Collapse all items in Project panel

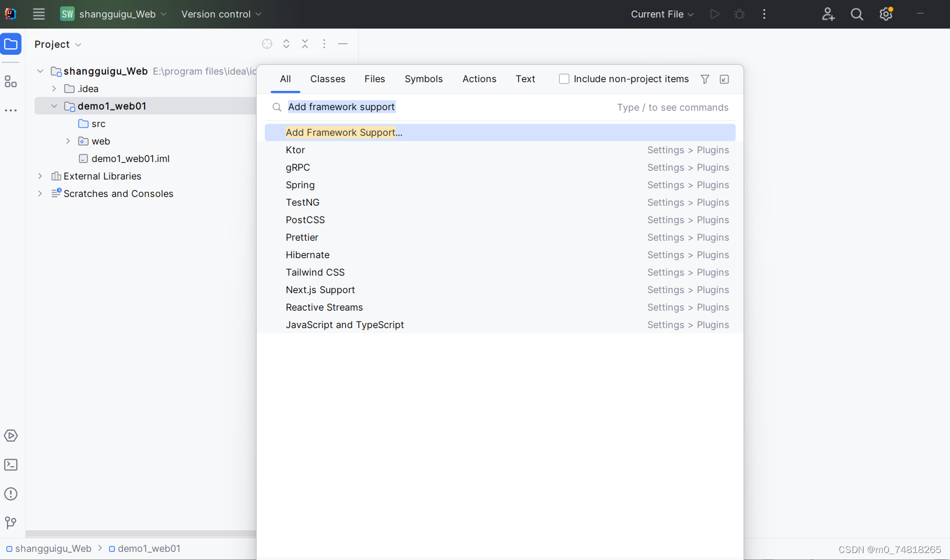pyautogui.click(x=305, y=44)
